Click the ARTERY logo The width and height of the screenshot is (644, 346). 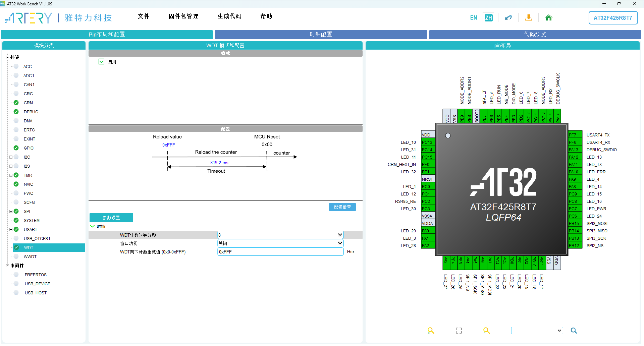pyautogui.click(x=28, y=18)
